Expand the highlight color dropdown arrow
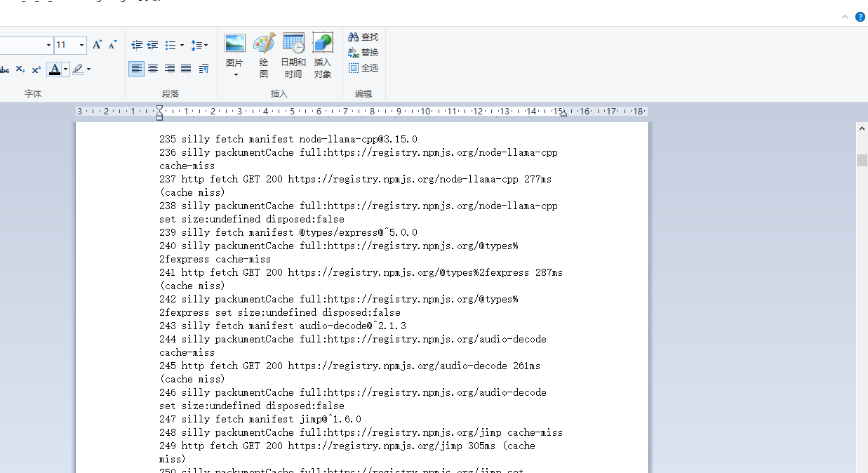868x473 pixels. [x=88, y=69]
